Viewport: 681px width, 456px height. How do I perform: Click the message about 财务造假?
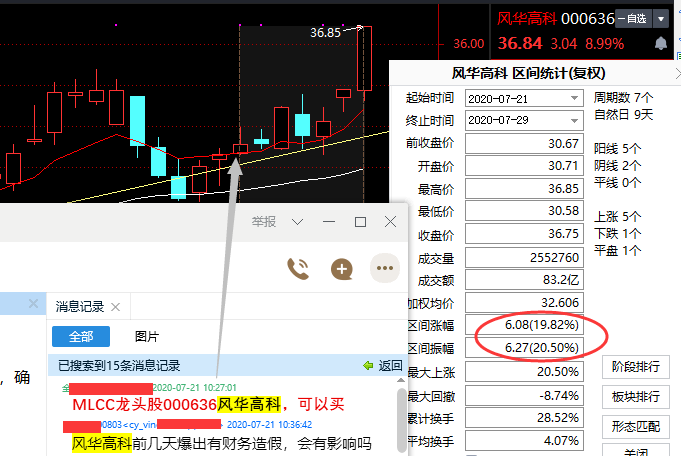(221, 444)
